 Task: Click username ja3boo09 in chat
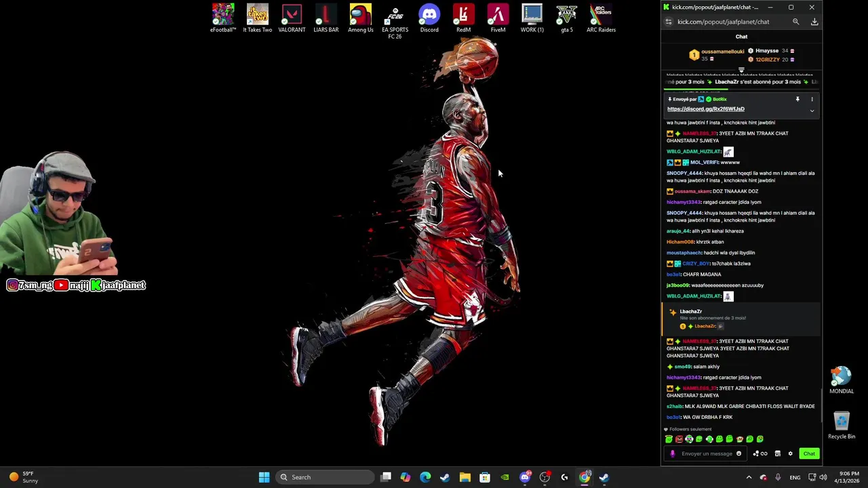pyautogui.click(x=677, y=285)
